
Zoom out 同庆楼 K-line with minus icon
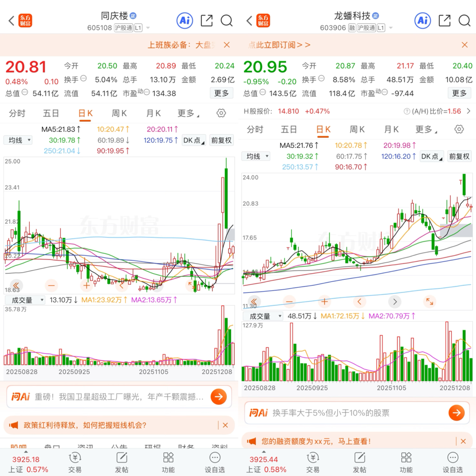click(x=51, y=285)
